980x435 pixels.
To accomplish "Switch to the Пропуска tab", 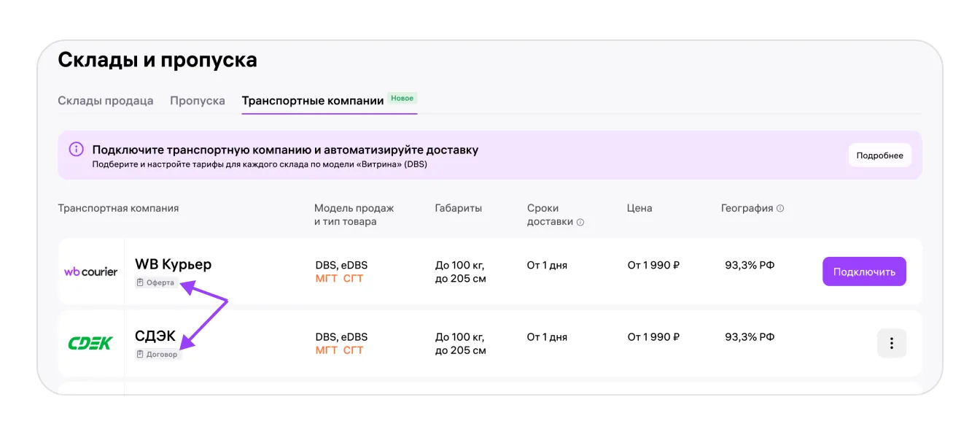I will 198,101.
